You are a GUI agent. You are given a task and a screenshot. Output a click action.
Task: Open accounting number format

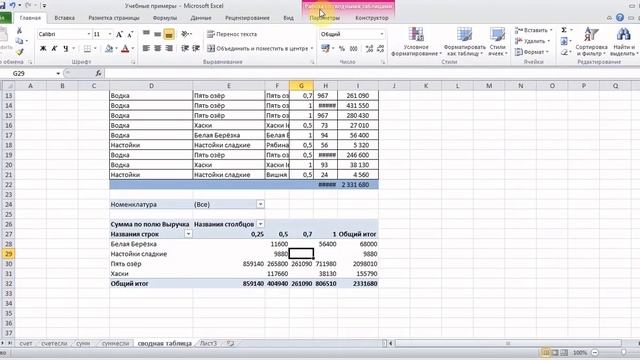click(x=325, y=49)
